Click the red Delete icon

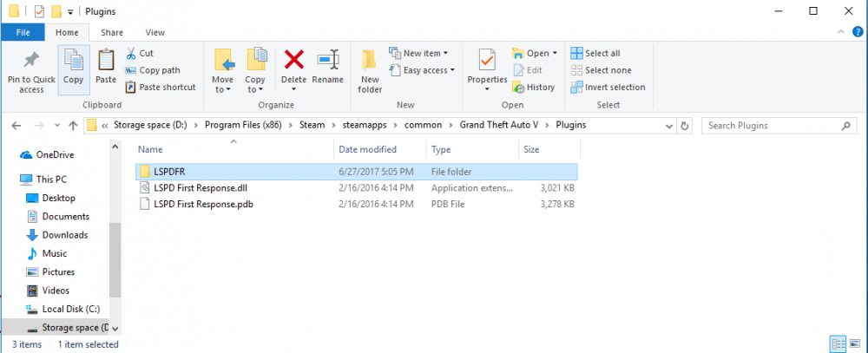tap(294, 59)
